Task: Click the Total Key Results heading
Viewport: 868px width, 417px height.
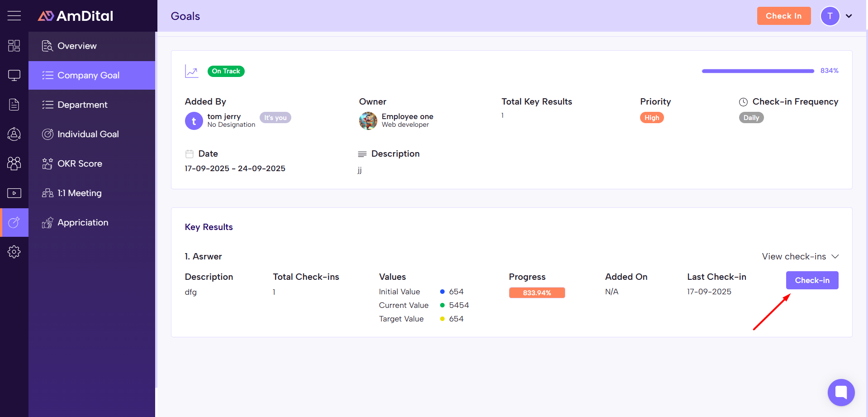Action: point(537,101)
